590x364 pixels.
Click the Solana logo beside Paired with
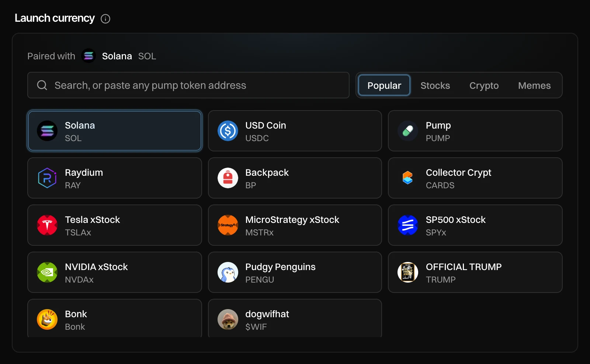(88, 56)
